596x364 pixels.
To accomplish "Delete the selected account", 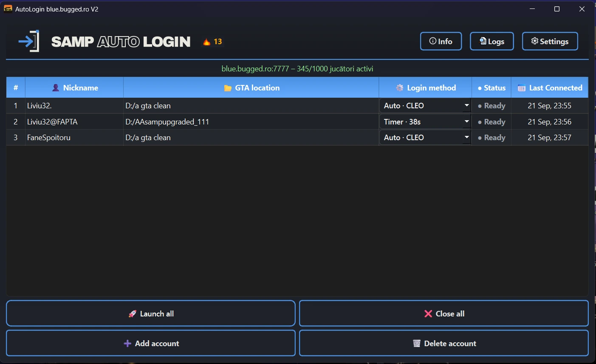I will click(x=444, y=343).
